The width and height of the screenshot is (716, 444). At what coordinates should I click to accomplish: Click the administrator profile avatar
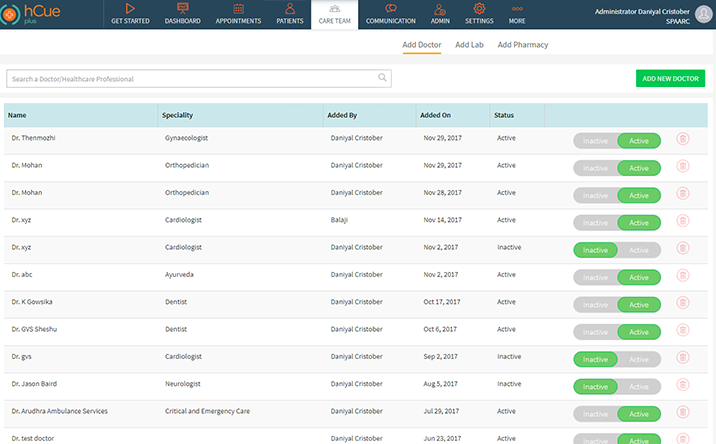[x=704, y=13]
